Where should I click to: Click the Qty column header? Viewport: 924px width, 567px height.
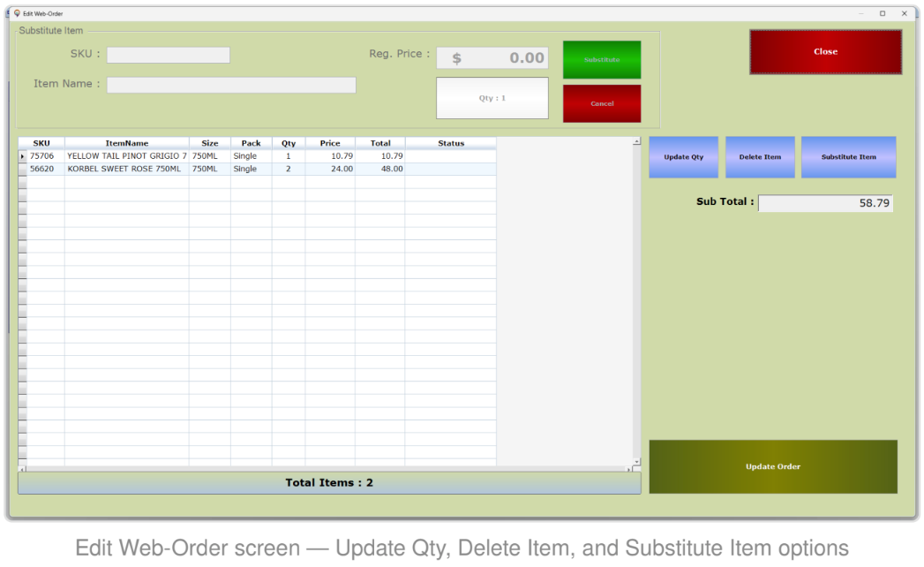289,143
